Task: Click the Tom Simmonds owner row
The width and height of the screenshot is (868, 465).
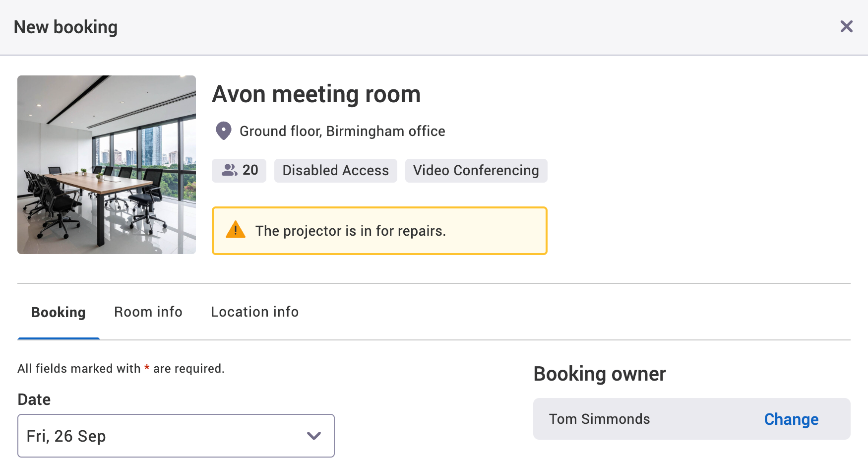Action: [x=599, y=419]
